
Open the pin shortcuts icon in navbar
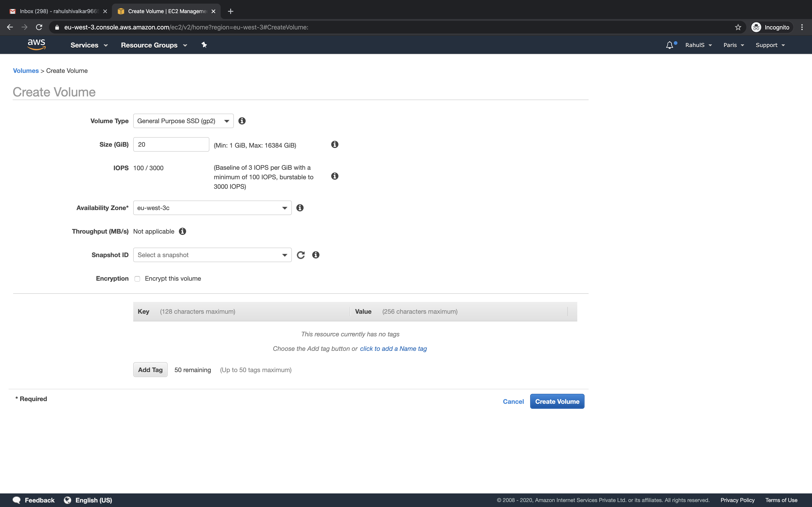[204, 45]
